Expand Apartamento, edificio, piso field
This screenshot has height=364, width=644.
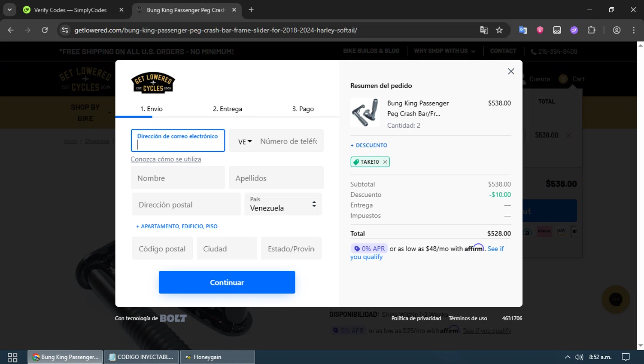click(x=177, y=226)
